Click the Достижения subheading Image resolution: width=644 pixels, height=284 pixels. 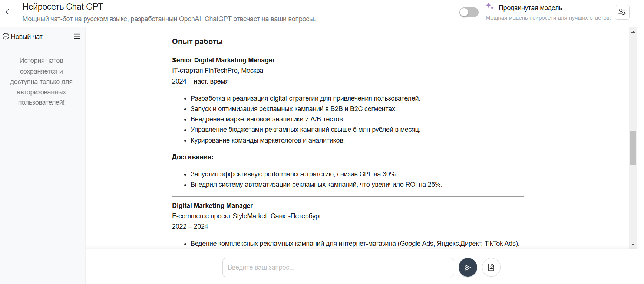pyautogui.click(x=192, y=157)
